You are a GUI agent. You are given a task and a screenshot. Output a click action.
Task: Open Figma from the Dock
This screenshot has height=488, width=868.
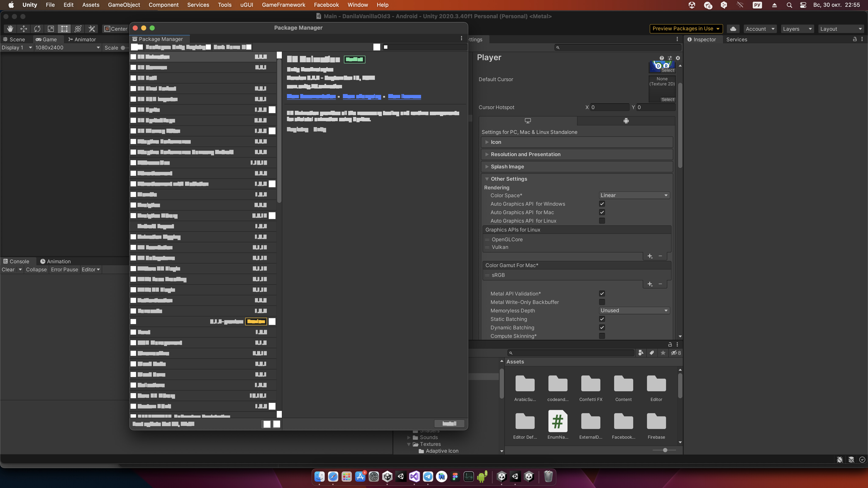[x=455, y=477]
